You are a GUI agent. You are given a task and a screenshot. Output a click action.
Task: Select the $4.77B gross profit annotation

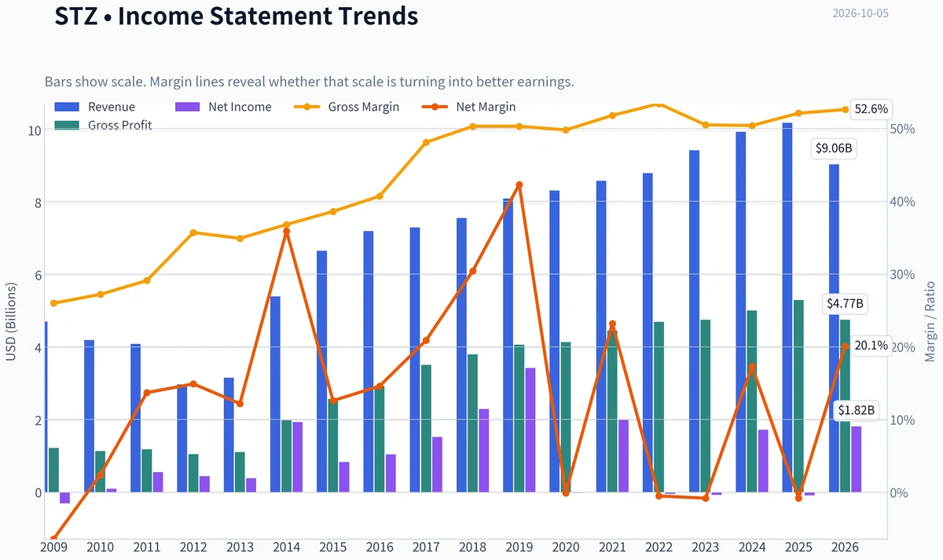[845, 303]
